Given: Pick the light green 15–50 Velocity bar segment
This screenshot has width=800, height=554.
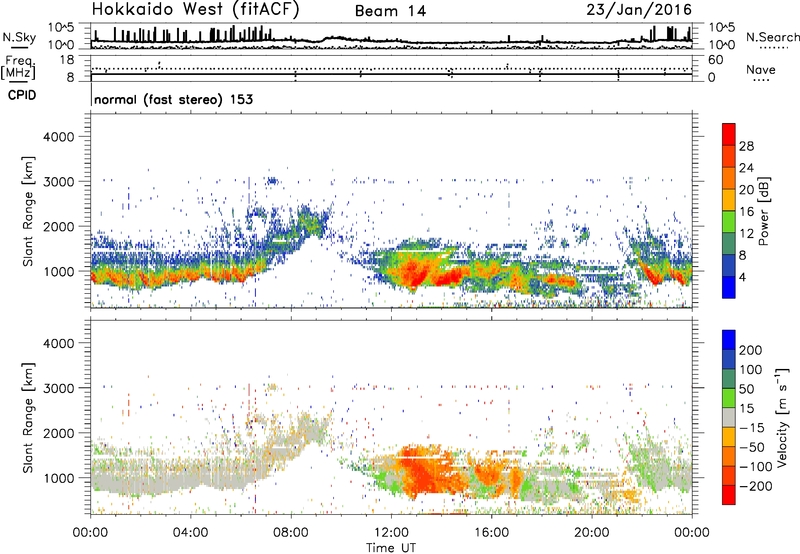Looking at the screenshot, I should [x=729, y=398].
